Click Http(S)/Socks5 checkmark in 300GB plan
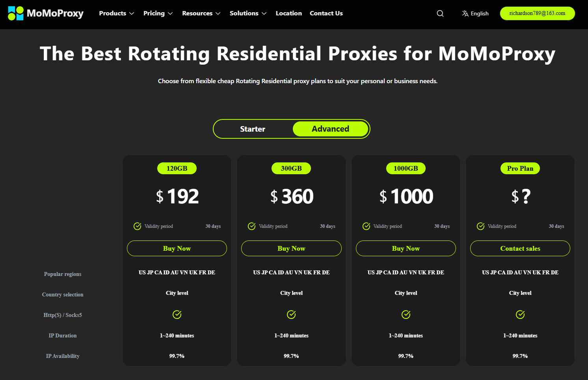 click(291, 315)
